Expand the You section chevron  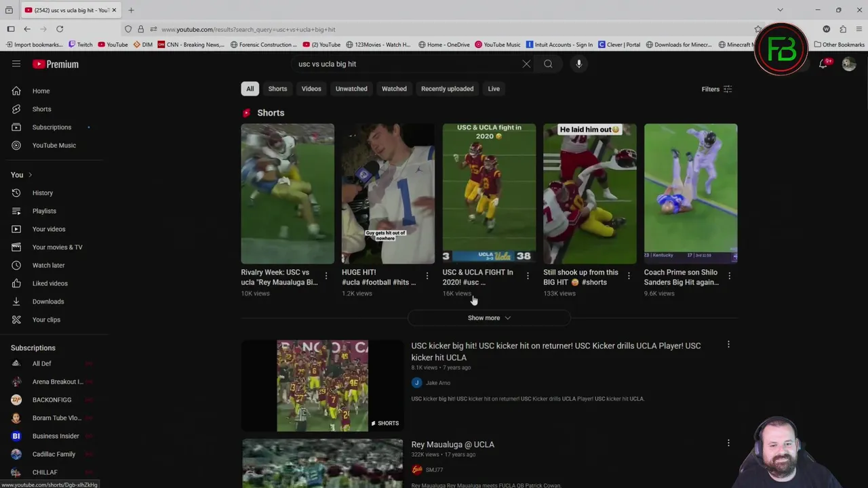click(30, 175)
